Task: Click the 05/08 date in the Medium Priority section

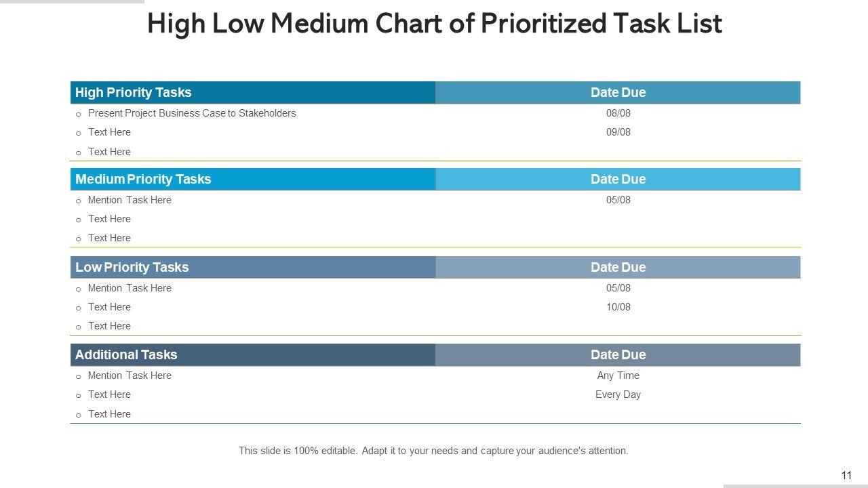Action: pyautogui.click(x=618, y=200)
